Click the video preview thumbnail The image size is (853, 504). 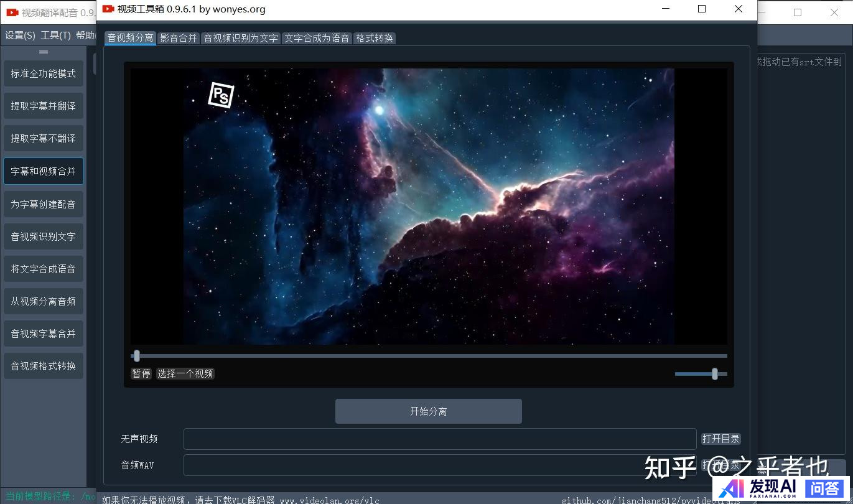pos(429,206)
